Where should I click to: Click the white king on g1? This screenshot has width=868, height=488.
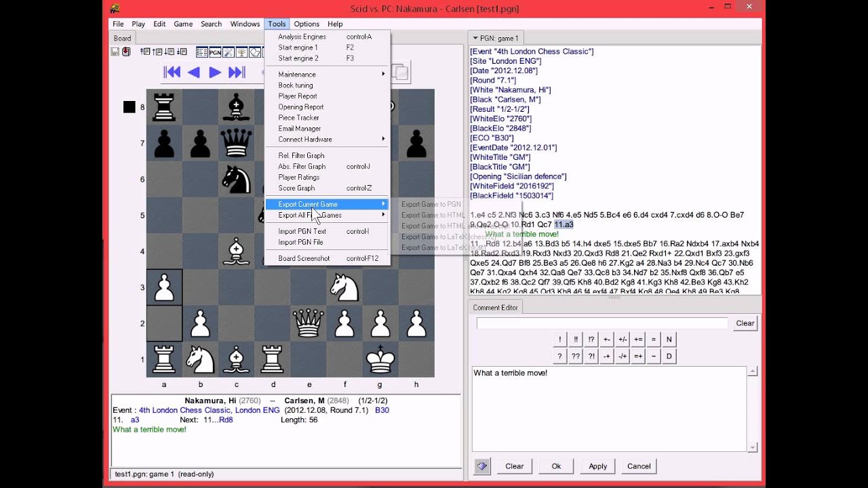tap(380, 359)
